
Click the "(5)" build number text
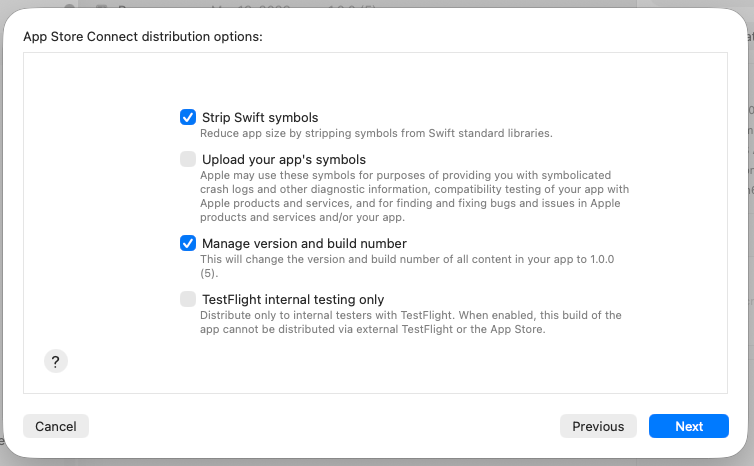pyautogui.click(x=209, y=272)
